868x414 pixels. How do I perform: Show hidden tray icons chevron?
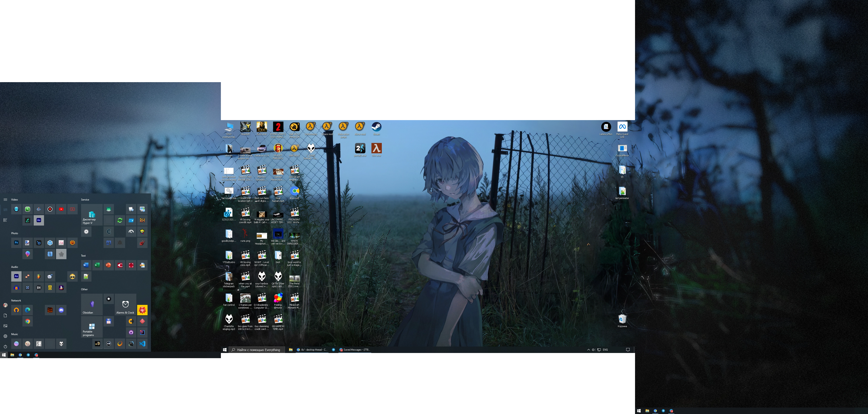[589, 350]
